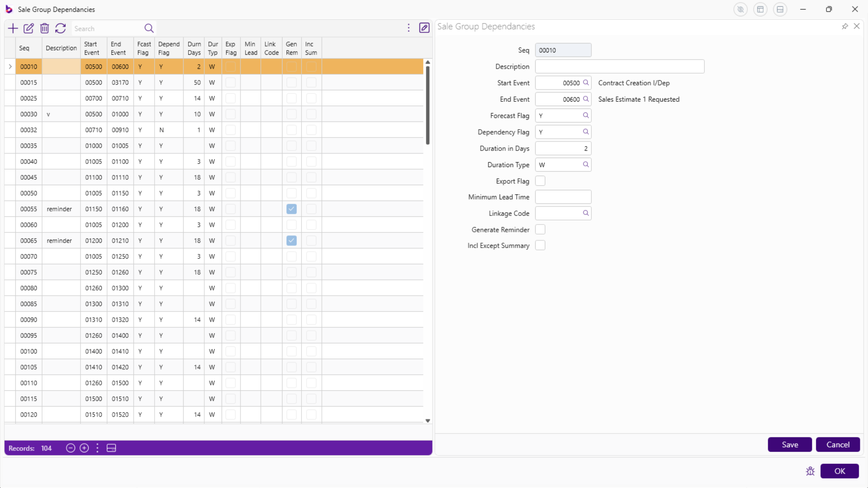868x488 pixels.
Task: Open the Duration Type lookup
Action: (x=585, y=164)
